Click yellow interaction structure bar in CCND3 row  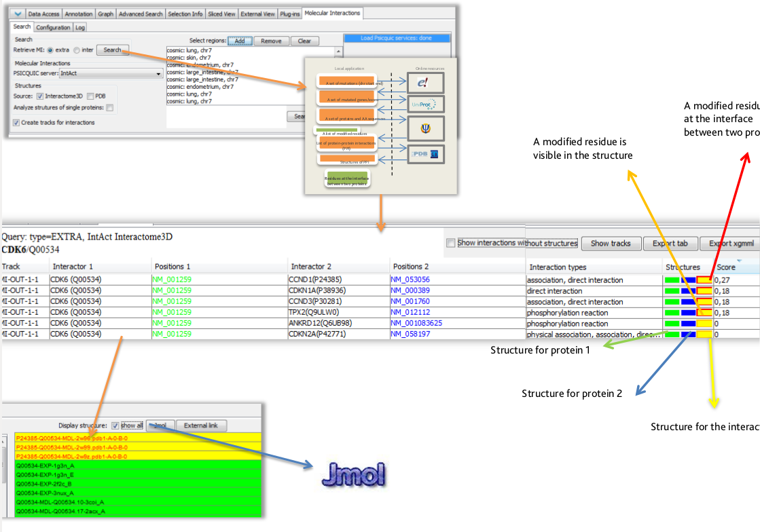pos(704,301)
